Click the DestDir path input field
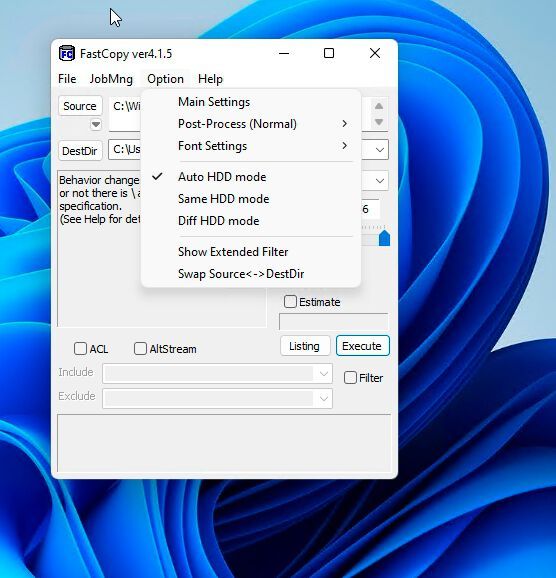 [125, 150]
